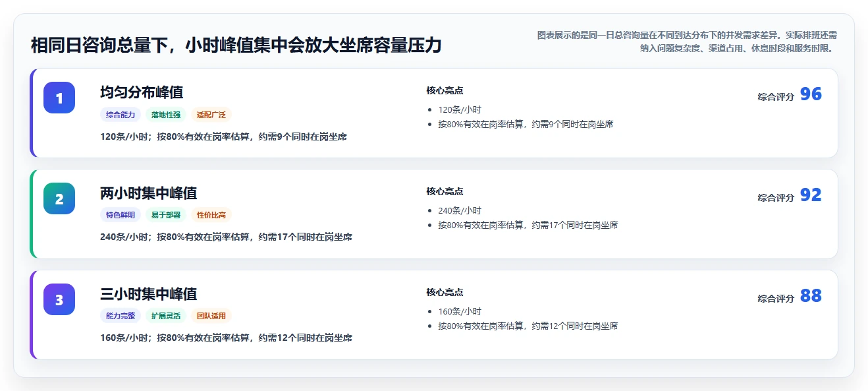Click the bold 160条/小时 summary line
The image size is (868, 391).
226,338
